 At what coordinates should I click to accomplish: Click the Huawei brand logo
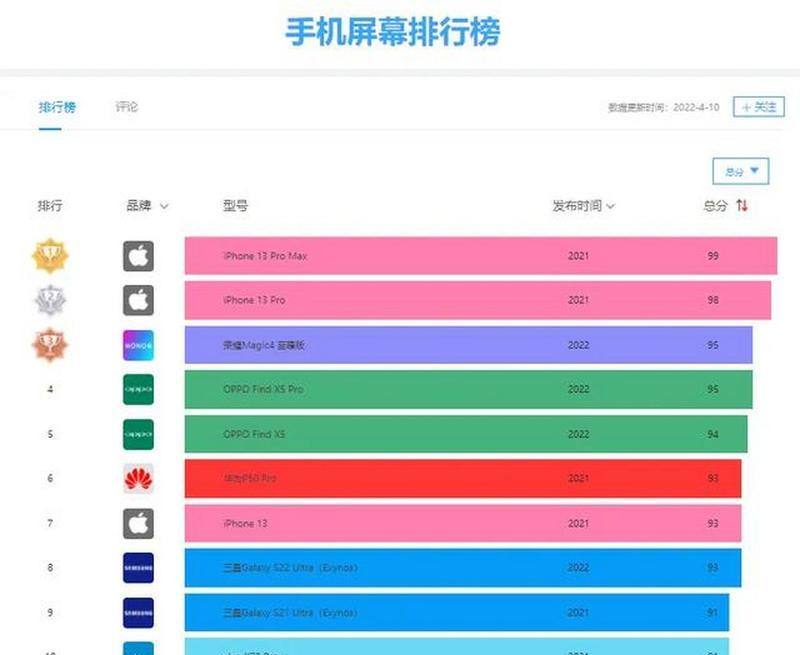(x=138, y=478)
